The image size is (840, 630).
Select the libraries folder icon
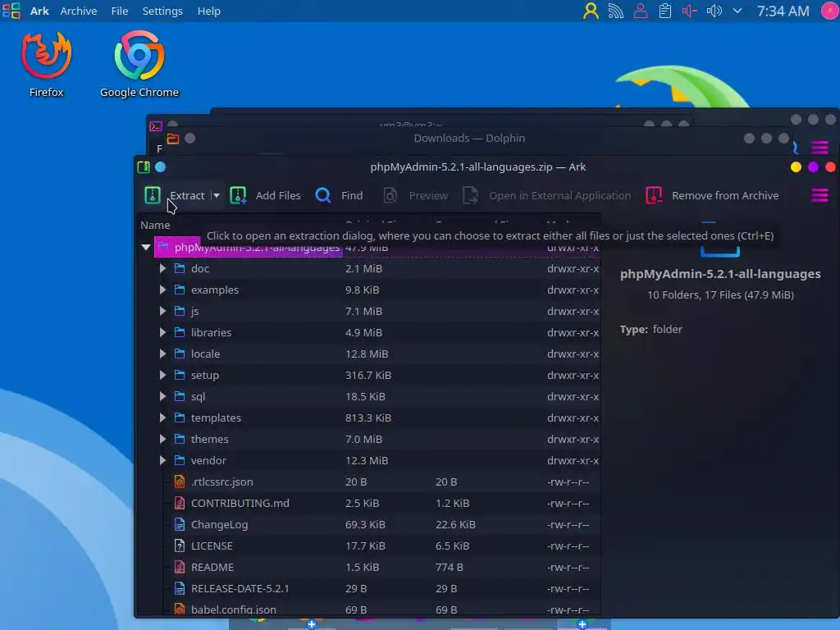tap(180, 332)
